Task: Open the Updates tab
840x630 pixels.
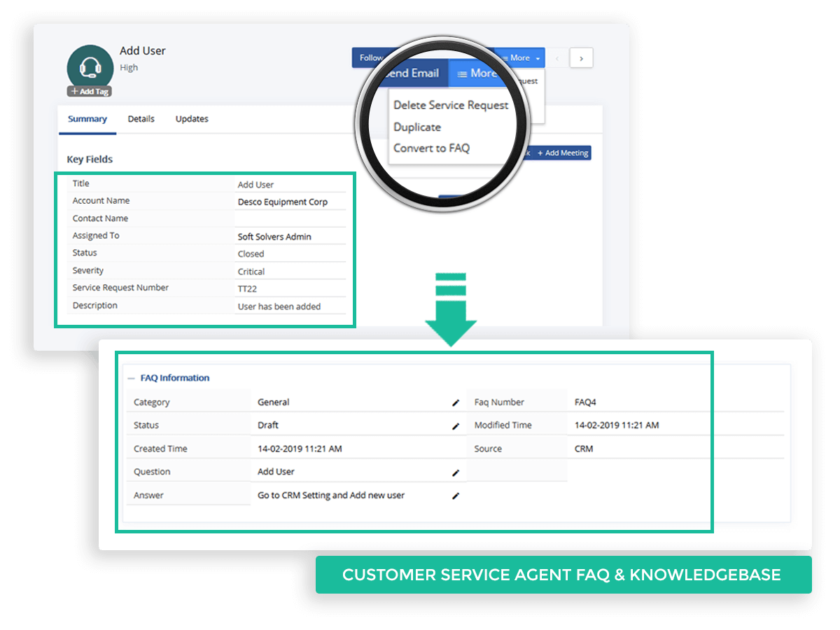Action: click(x=192, y=119)
